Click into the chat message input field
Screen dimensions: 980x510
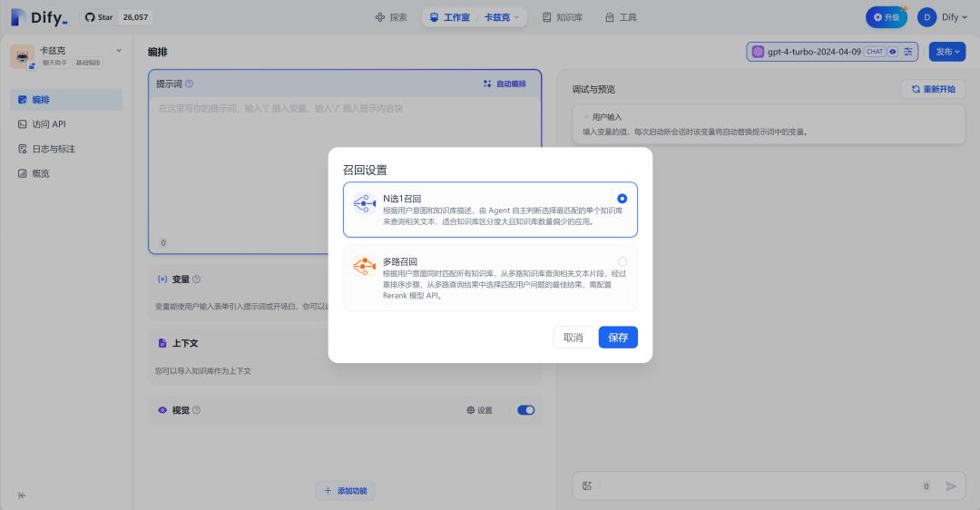(x=753, y=486)
